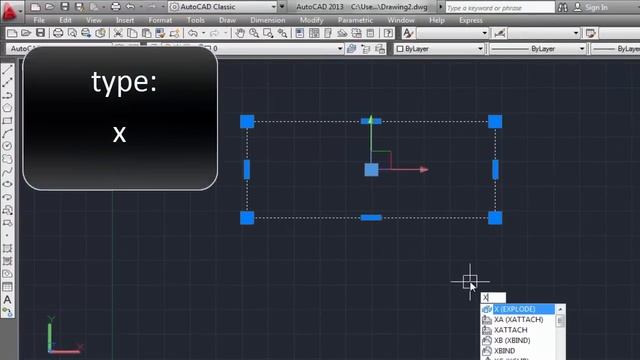This screenshot has width=640, height=360.
Task: Click the autocomplete list scroll up arrow
Action: tap(560, 309)
